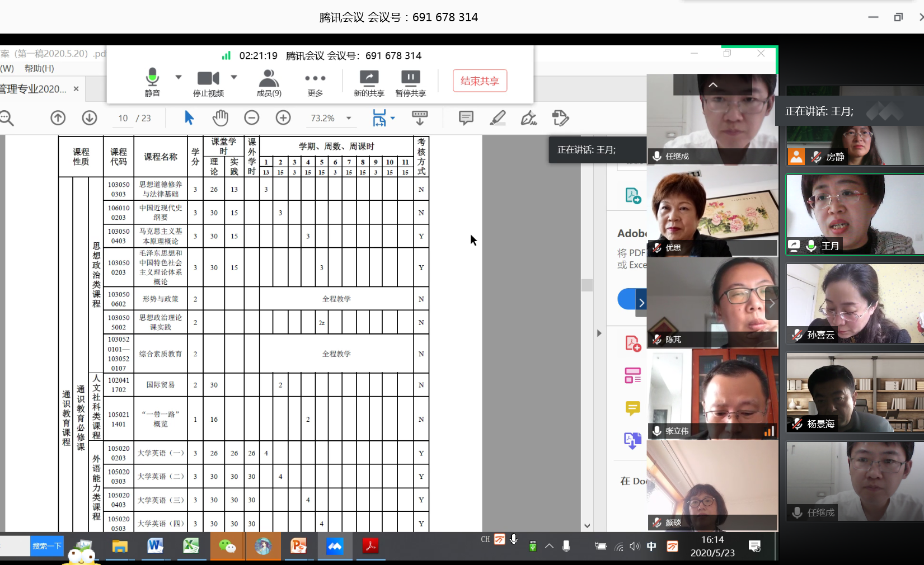This screenshot has width=924, height=565.
Task: Select the hand pan tool
Action: click(221, 118)
